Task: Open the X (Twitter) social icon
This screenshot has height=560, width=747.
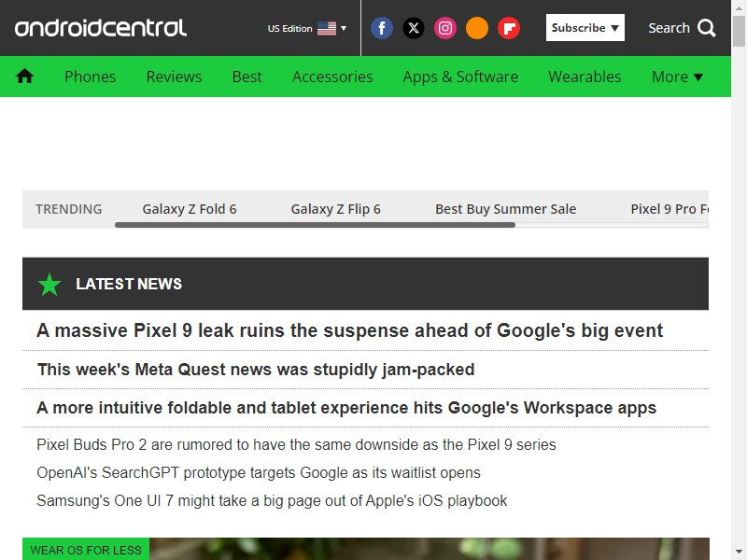Action: 414,28
